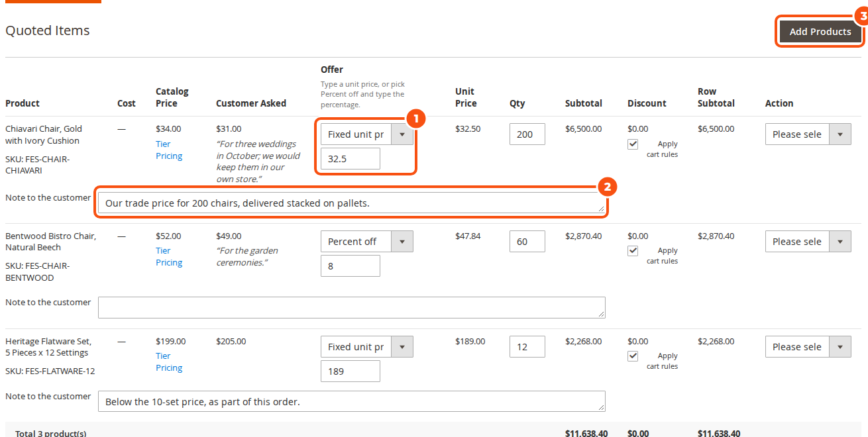Image resolution: width=868 pixels, height=437 pixels.
Task: Click the Add Products button
Action: pyautogui.click(x=820, y=31)
